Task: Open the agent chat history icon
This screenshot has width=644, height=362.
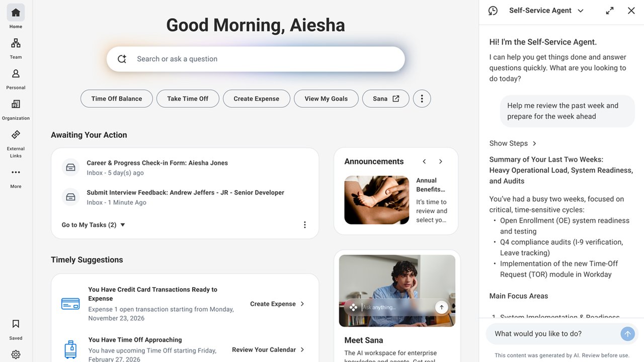Action: click(493, 11)
